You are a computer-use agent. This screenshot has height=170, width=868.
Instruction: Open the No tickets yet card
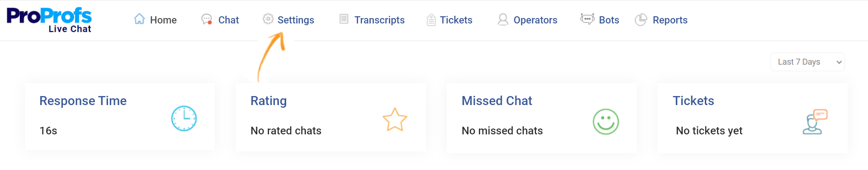(x=752, y=118)
